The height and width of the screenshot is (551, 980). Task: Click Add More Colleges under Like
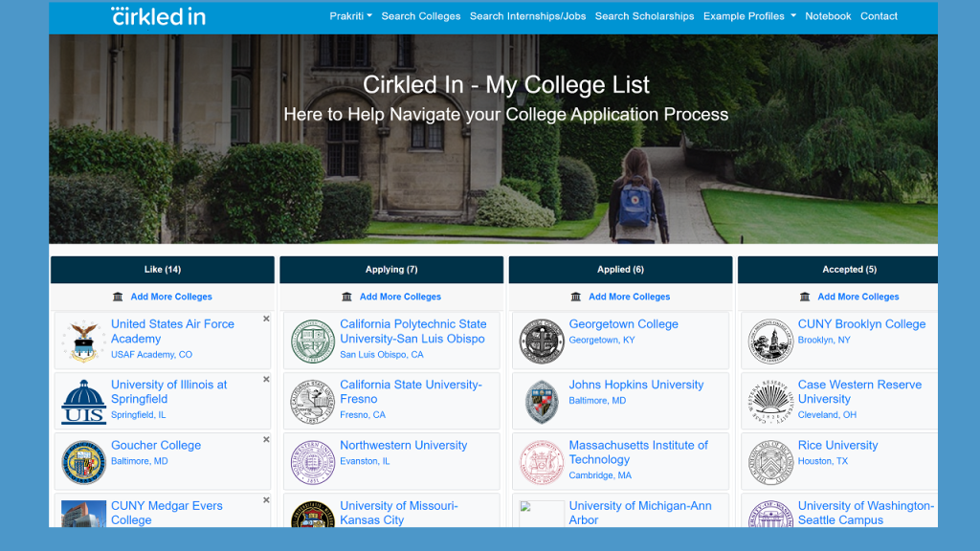(171, 297)
